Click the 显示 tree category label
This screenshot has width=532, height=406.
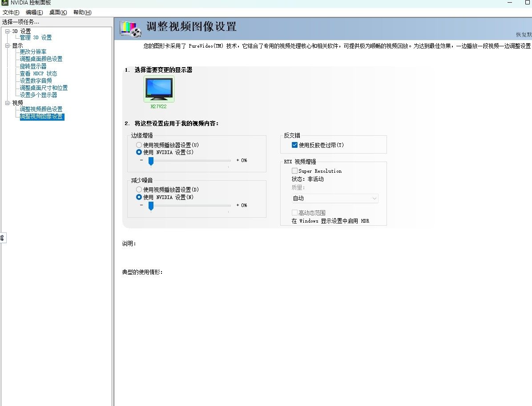[x=18, y=45]
